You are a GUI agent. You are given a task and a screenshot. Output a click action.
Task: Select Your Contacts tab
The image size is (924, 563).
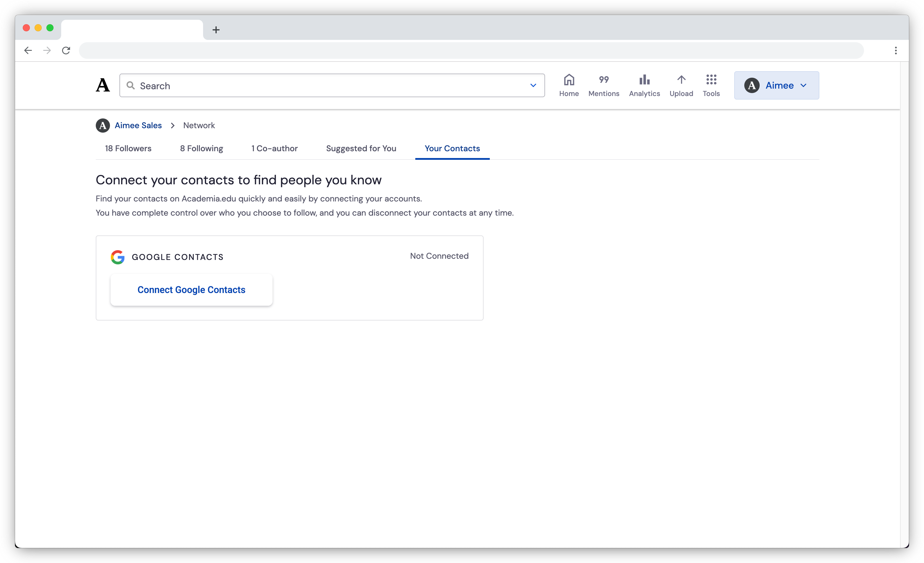(x=452, y=149)
